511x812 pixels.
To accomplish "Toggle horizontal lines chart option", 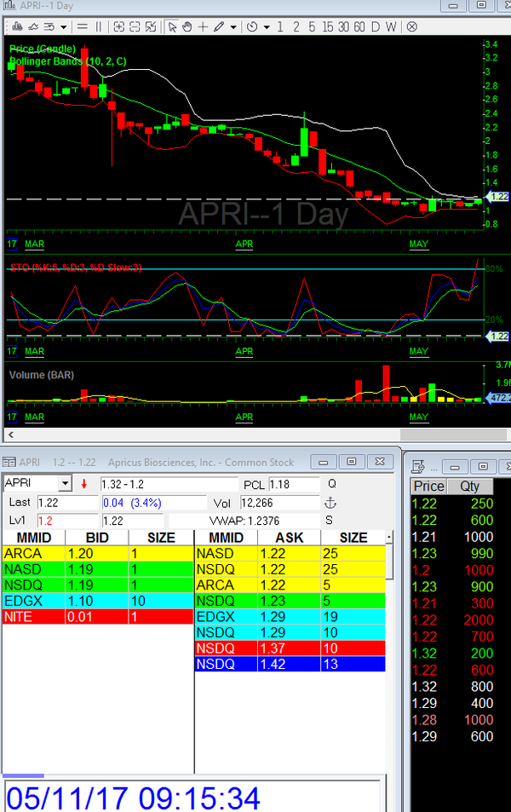I will pos(81,26).
